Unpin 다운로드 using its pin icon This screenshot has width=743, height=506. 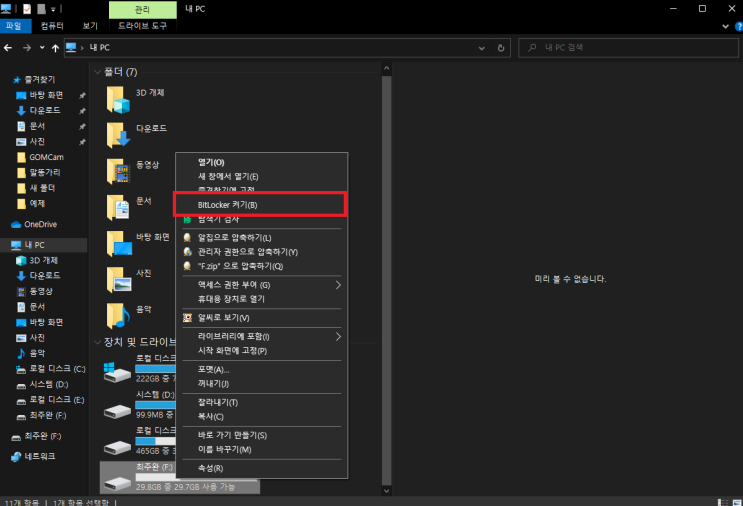(x=82, y=111)
